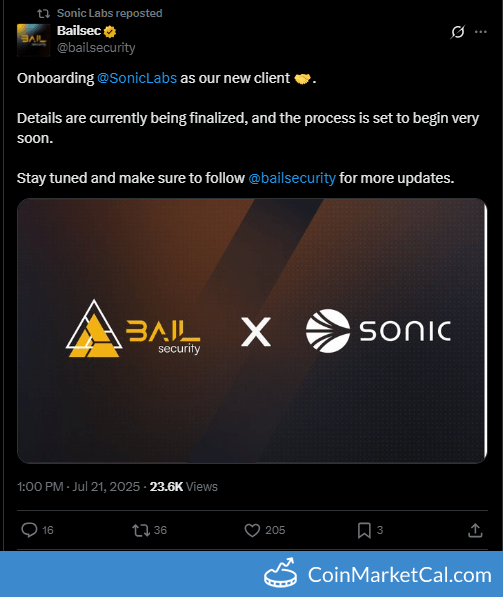Screen dimensions: 503x597
Task: Open the Grok slashed-circle icon
Action: [x=457, y=32]
